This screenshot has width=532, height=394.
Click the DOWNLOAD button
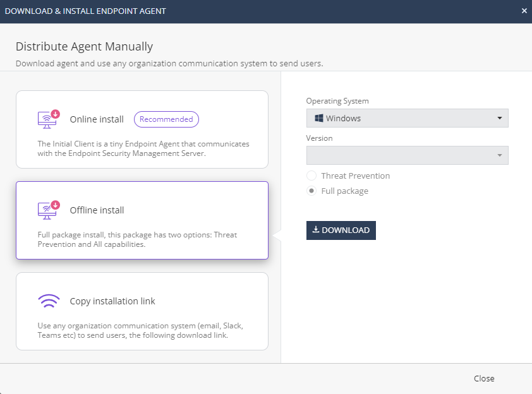(x=341, y=230)
